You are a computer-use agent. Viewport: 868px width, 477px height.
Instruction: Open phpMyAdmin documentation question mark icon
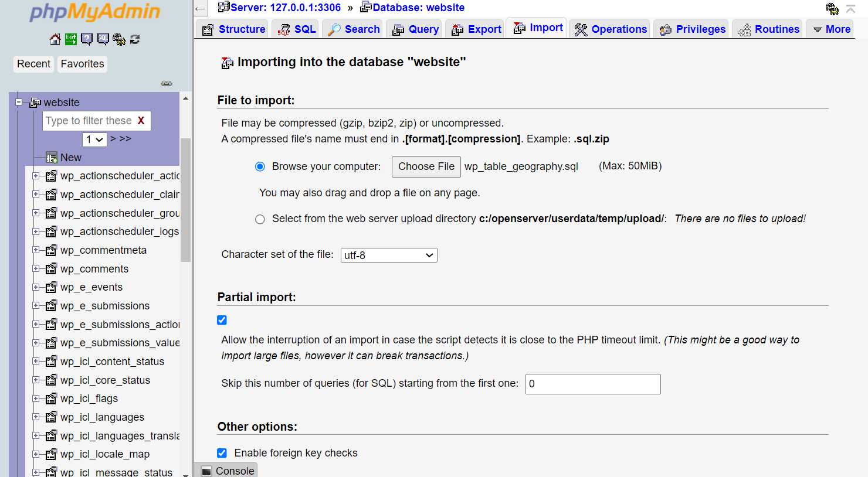click(x=87, y=39)
